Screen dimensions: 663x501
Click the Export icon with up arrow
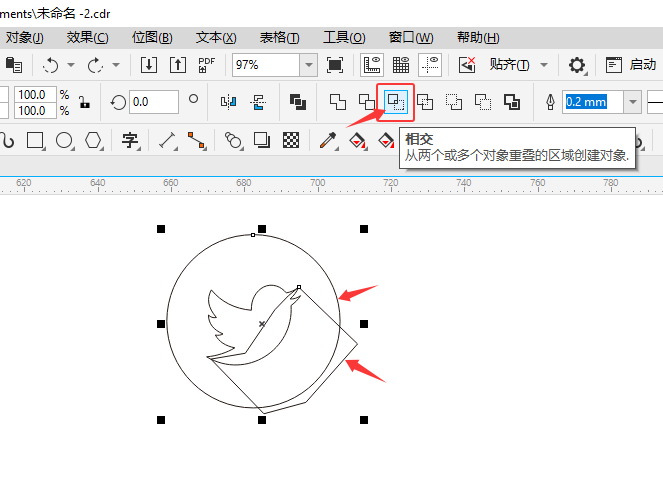178,65
